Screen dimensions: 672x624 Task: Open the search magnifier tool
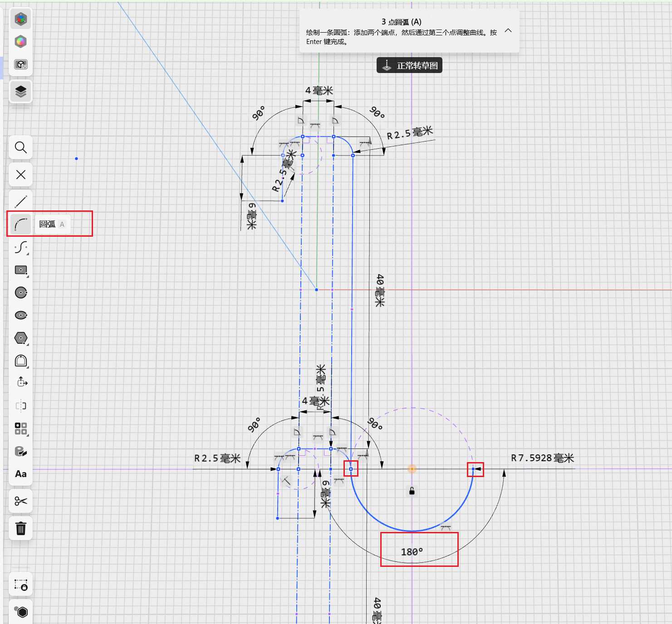[x=21, y=147]
